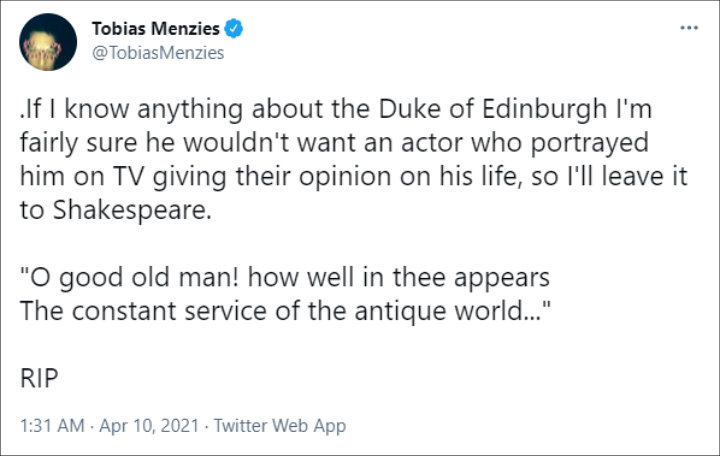Screen dimensions: 720x456
Task: Click the words "Duke of Edinburgh"
Action: tap(493, 109)
